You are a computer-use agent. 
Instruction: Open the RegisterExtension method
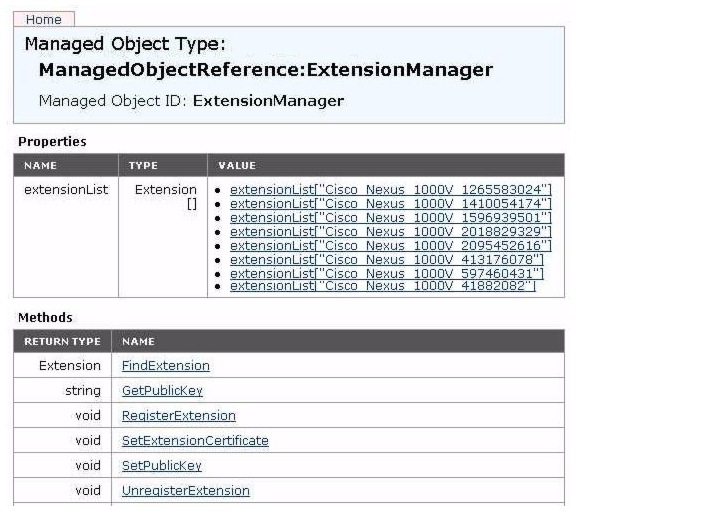(179, 416)
